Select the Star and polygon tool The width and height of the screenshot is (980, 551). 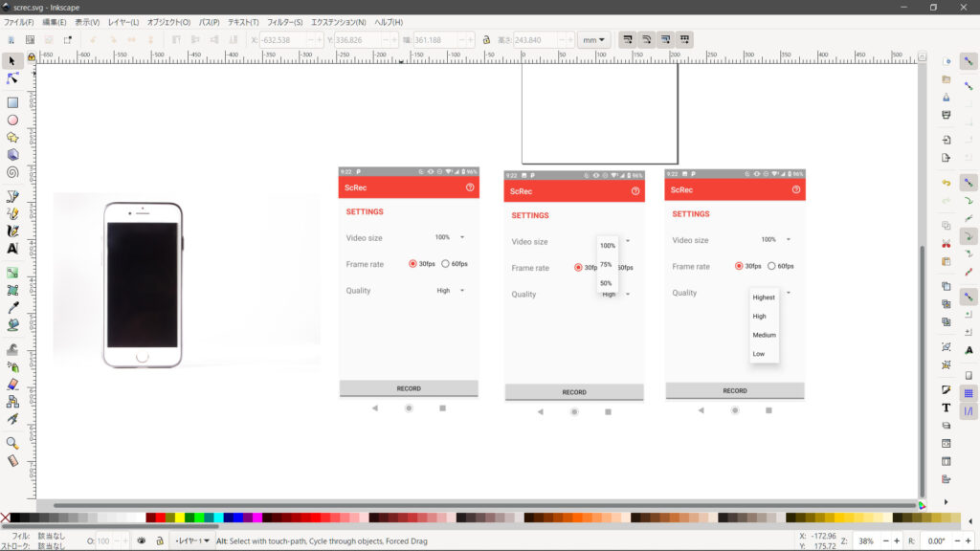click(11, 138)
